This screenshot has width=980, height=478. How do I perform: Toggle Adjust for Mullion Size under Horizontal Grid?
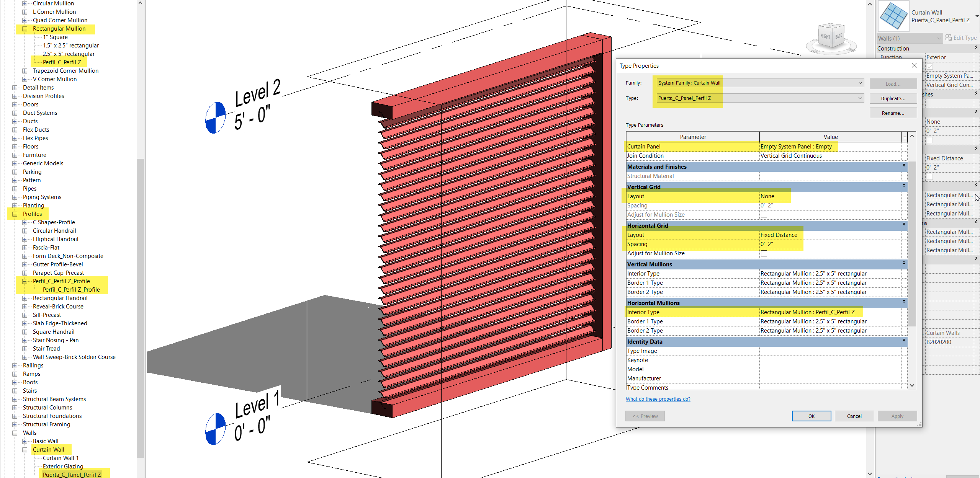point(764,253)
